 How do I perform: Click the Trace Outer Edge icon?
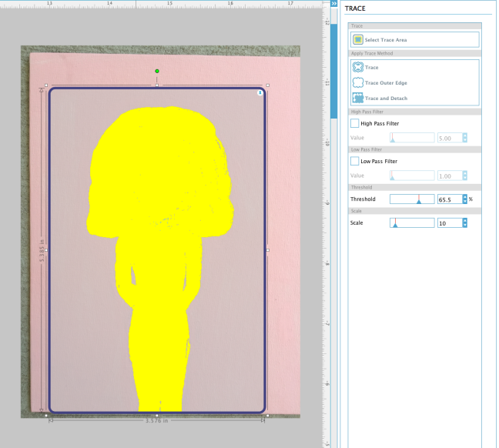point(358,82)
